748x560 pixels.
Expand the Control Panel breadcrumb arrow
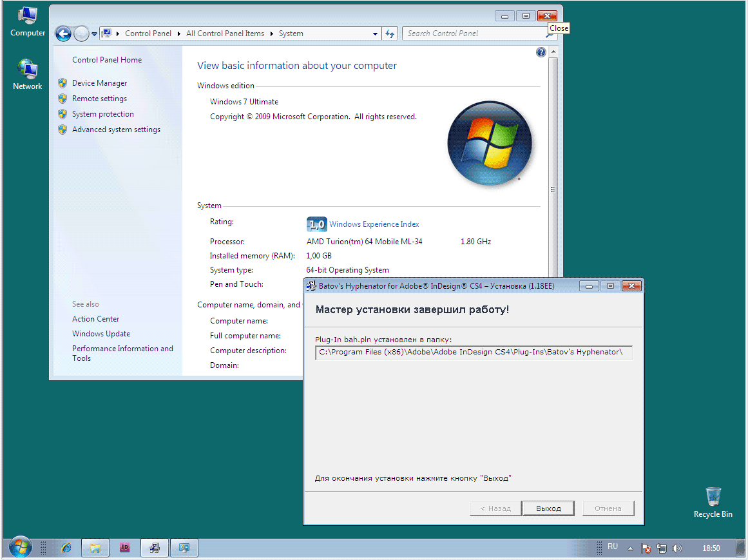[x=178, y=34]
